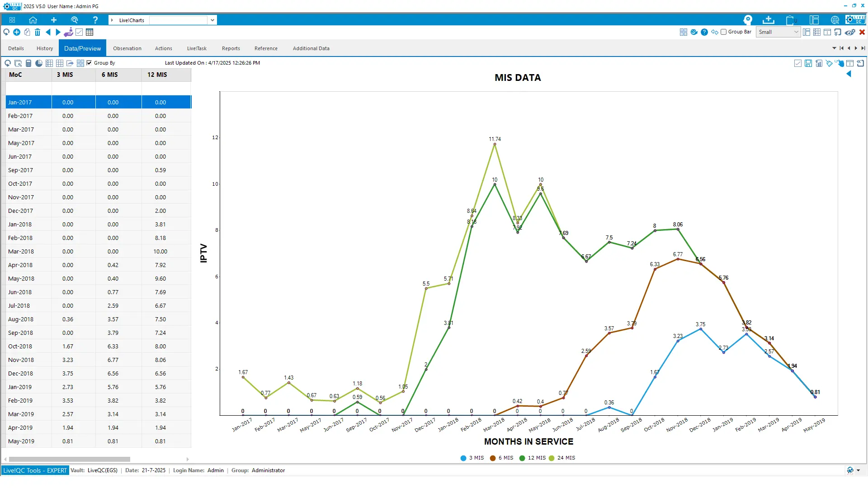Open the calculator icon in data toolbar
The width and height of the screenshot is (868, 488).
coord(28,63)
